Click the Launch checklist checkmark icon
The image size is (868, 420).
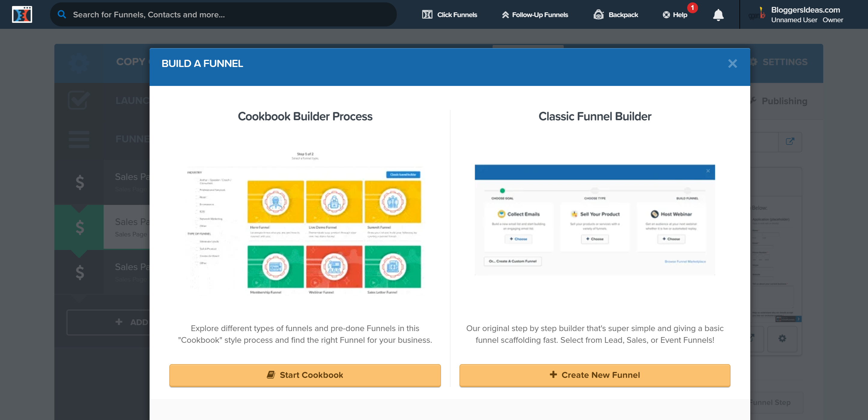click(x=79, y=100)
